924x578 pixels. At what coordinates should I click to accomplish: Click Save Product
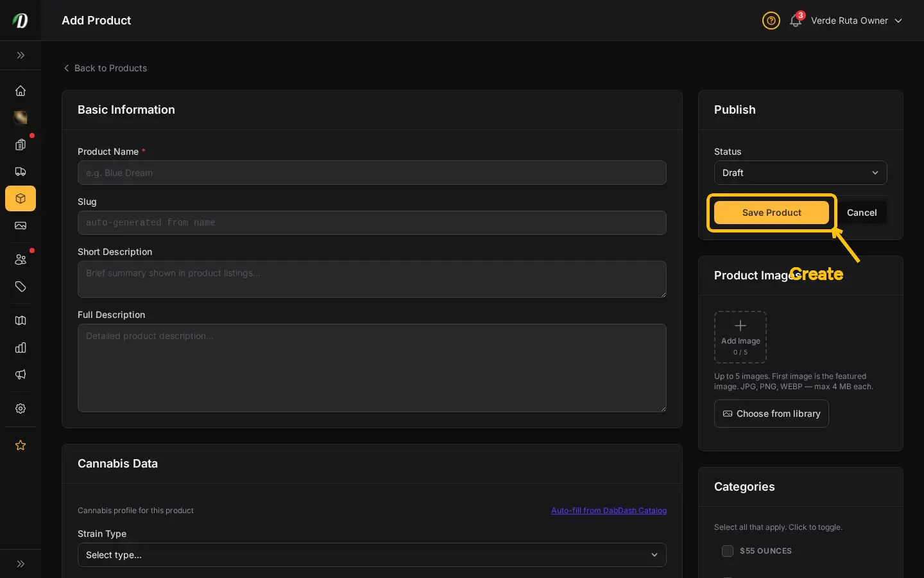pyautogui.click(x=771, y=213)
